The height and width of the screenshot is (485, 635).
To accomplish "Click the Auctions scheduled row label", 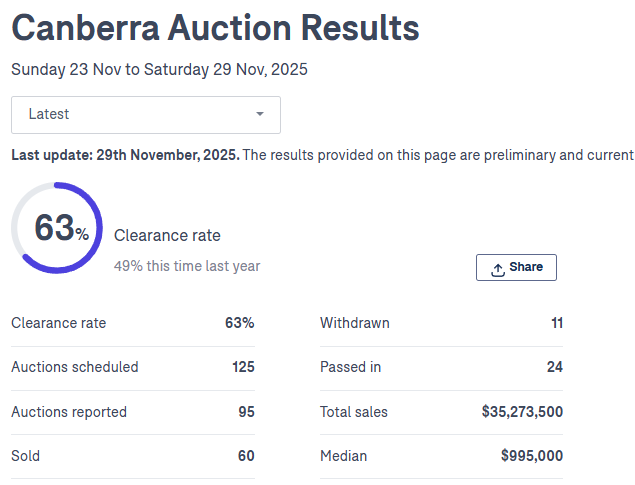I will [x=75, y=367].
